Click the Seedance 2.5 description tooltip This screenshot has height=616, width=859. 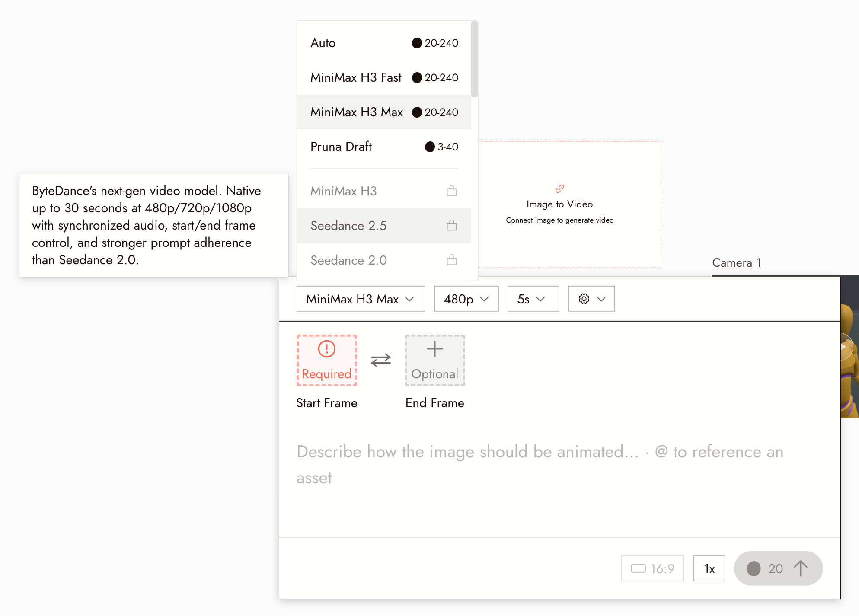(153, 225)
